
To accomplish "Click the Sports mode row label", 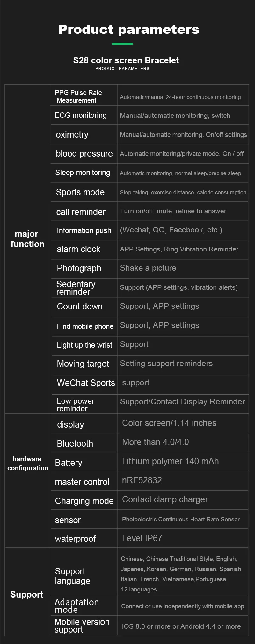I will click(x=80, y=192).
